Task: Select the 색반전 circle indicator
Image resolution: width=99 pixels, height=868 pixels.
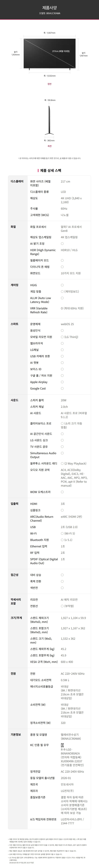Action: tap(62, 588)
